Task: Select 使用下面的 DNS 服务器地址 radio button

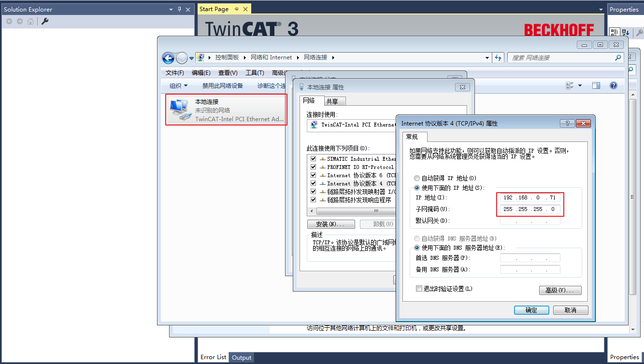Action: coord(417,248)
